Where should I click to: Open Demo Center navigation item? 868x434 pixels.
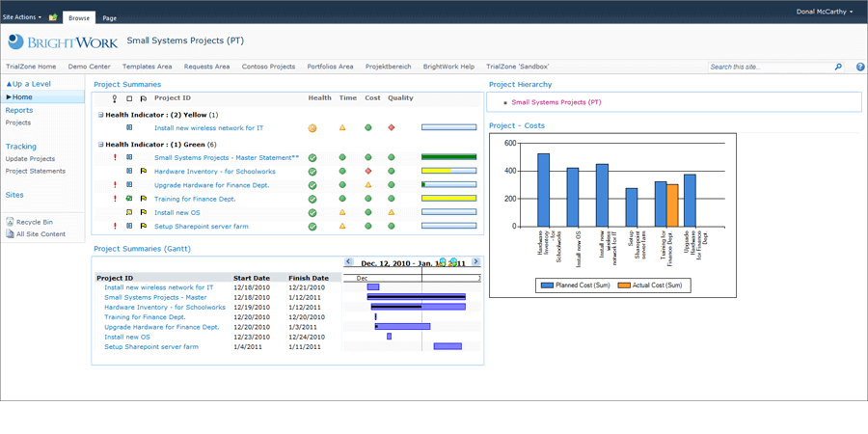point(89,67)
